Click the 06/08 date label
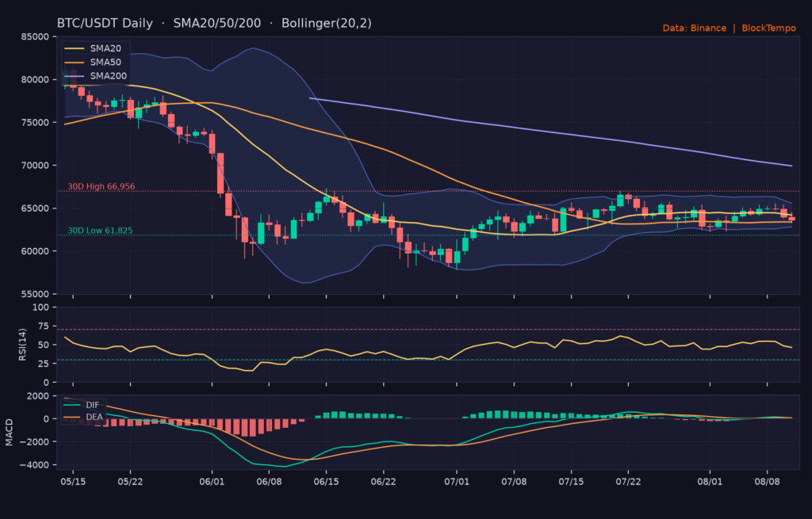 click(x=270, y=482)
